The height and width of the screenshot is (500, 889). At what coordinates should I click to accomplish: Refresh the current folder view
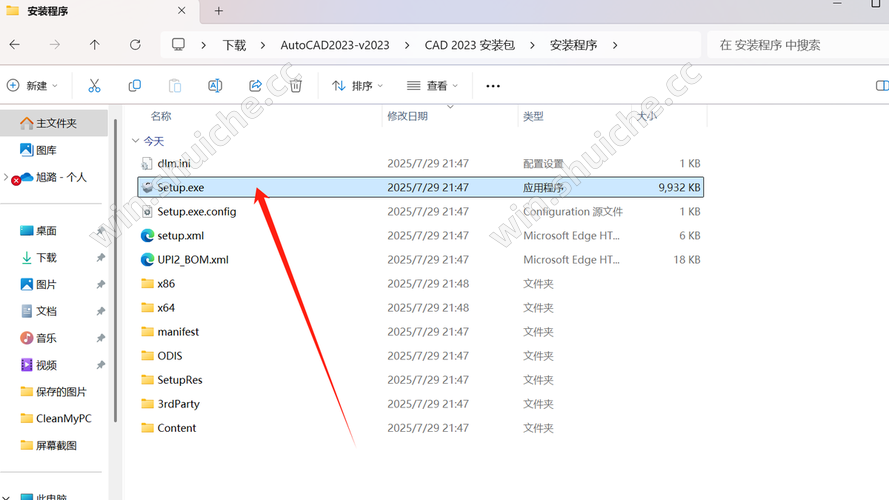[x=135, y=45]
